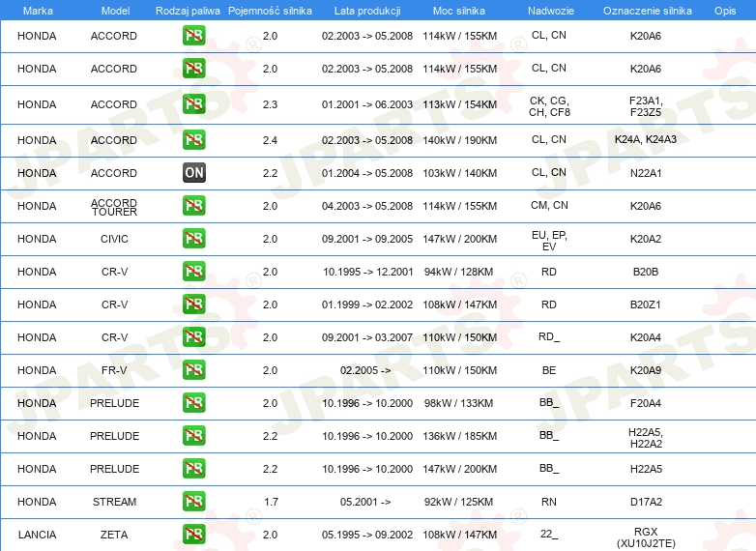Click the ZETA model cell
756x551 pixels.
114,535
